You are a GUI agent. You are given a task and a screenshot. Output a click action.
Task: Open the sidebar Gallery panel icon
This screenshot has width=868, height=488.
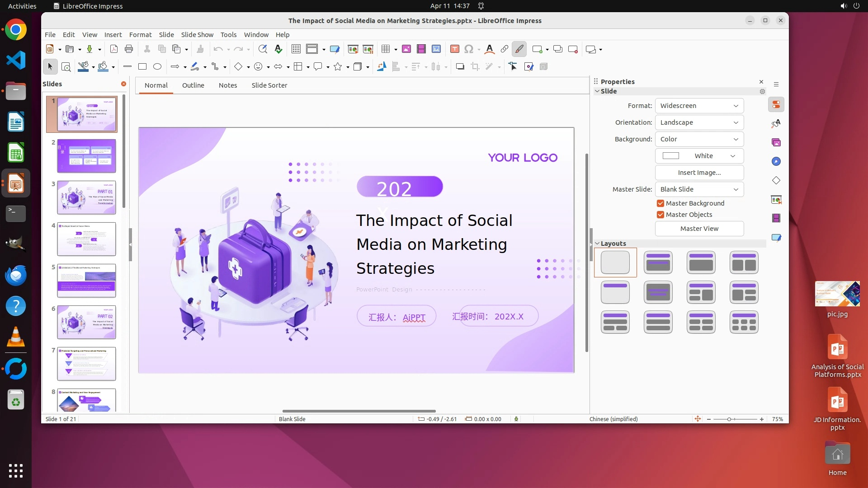pos(776,143)
